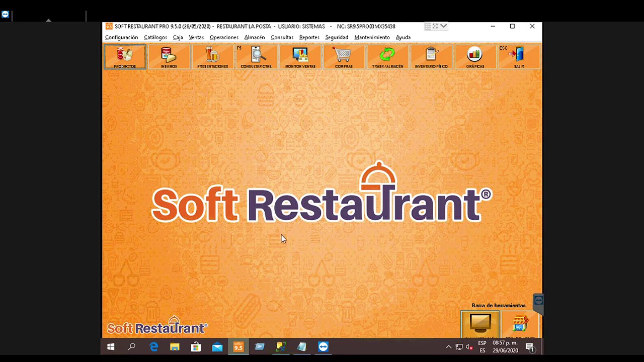644x362 pixels.
Task: Minimize the Soft Restaurant window
Action: 493,26
